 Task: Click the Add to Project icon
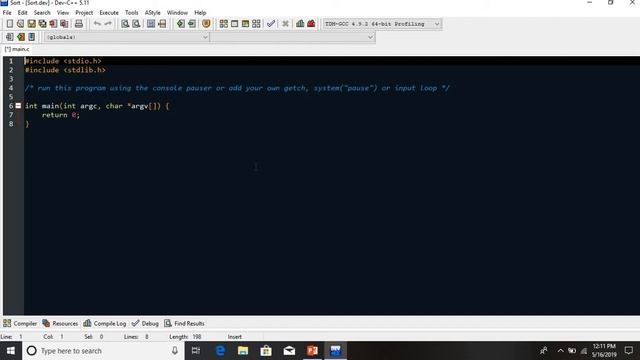click(x=180, y=24)
